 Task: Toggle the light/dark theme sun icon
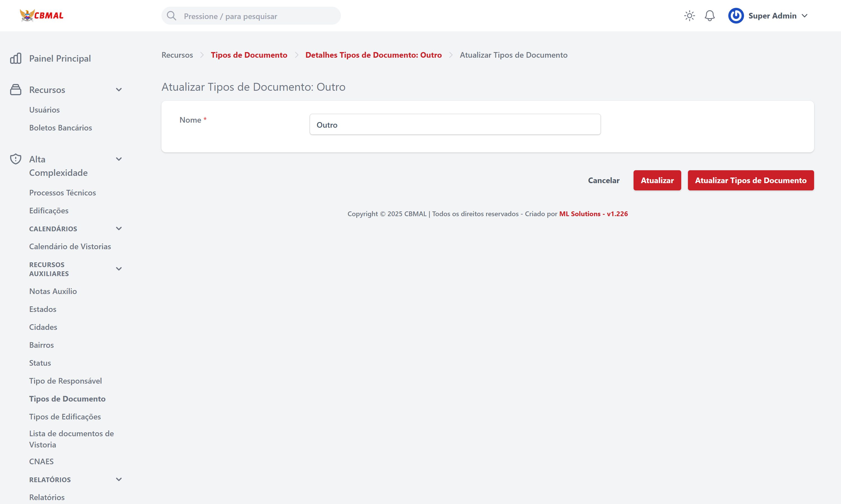click(689, 16)
